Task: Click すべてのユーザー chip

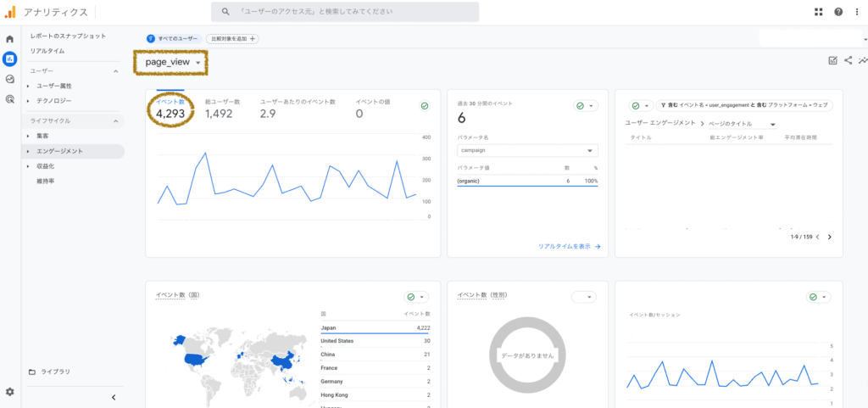Action: tap(173, 39)
